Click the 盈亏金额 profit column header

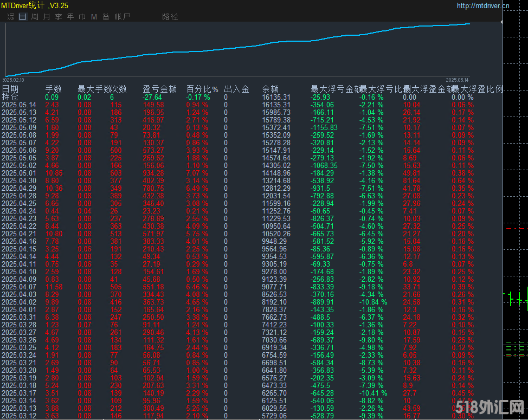159,89
